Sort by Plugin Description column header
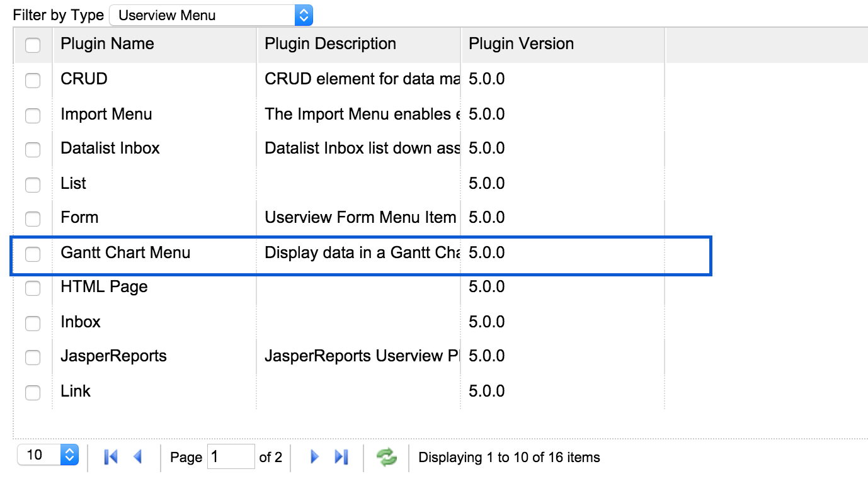Viewport: 868px width, 486px height. tap(330, 44)
